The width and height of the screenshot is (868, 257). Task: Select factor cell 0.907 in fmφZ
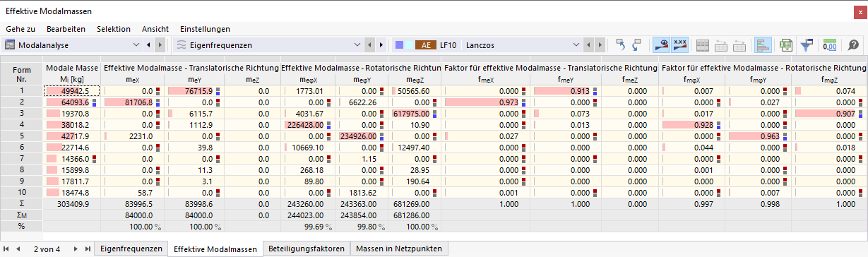tap(830, 113)
